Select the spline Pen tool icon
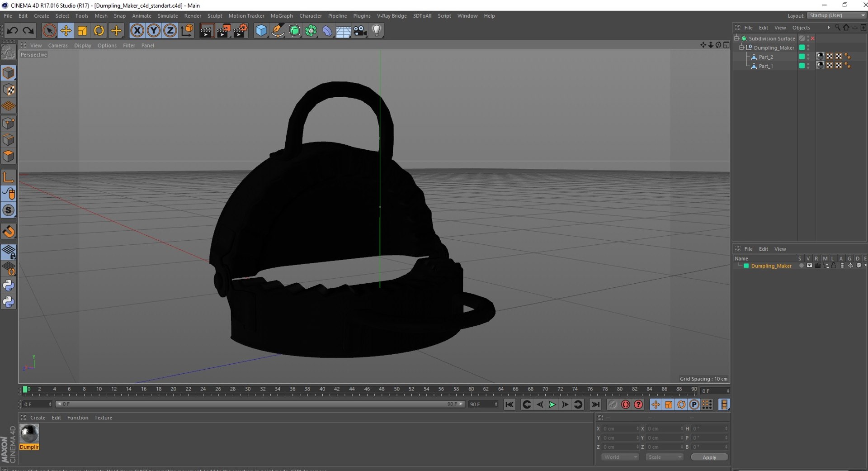868x471 pixels. click(278, 31)
